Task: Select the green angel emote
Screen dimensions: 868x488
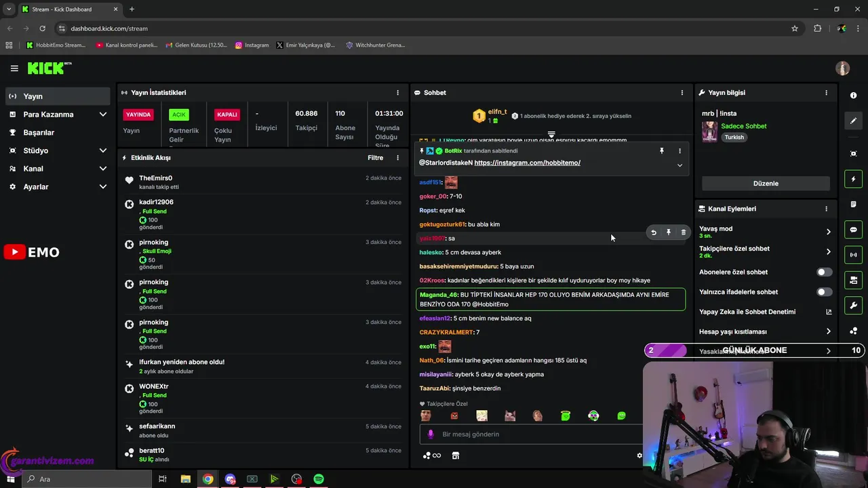Action: pos(566,415)
